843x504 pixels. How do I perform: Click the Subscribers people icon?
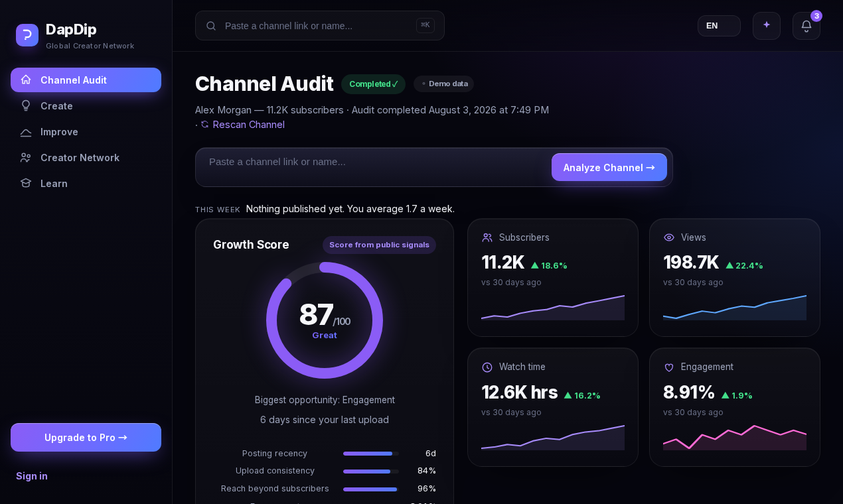tap(487, 237)
